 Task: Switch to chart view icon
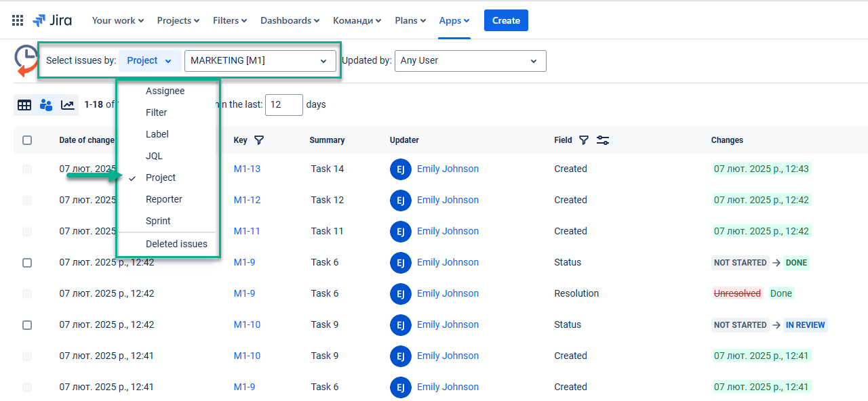pos(68,105)
